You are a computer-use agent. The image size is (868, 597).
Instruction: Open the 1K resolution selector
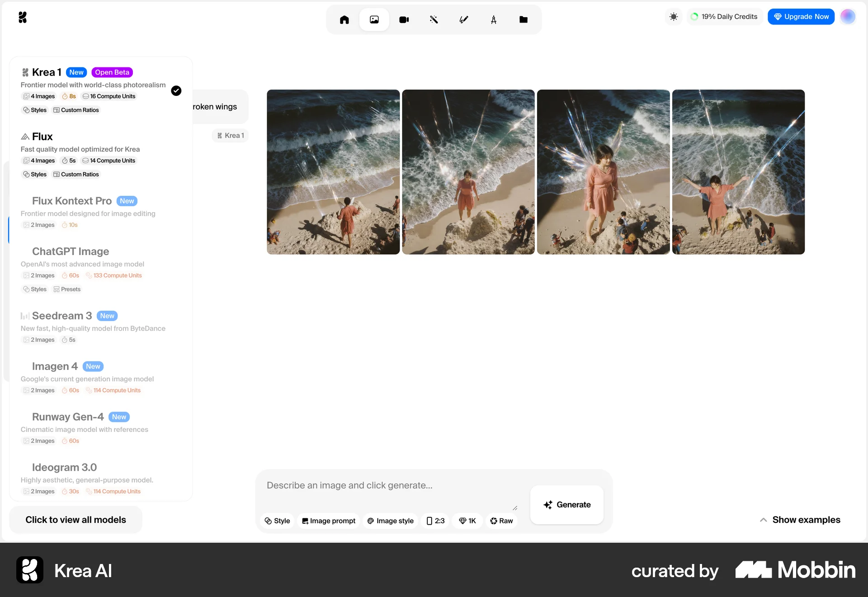point(467,521)
